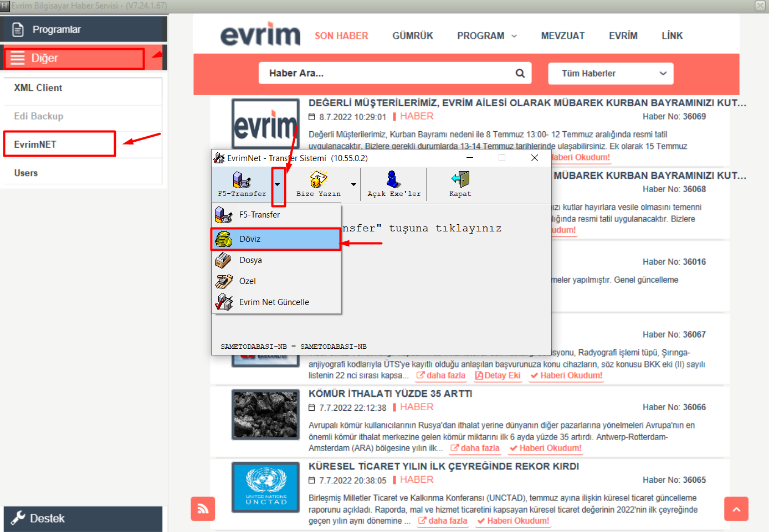Image resolution: width=769 pixels, height=532 pixels.
Task: Open the Destek sidebar section
Action: pyautogui.click(x=83, y=519)
